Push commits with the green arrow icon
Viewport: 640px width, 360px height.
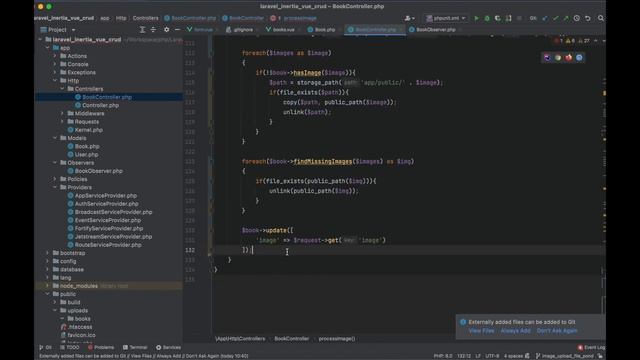(x=566, y=18)
